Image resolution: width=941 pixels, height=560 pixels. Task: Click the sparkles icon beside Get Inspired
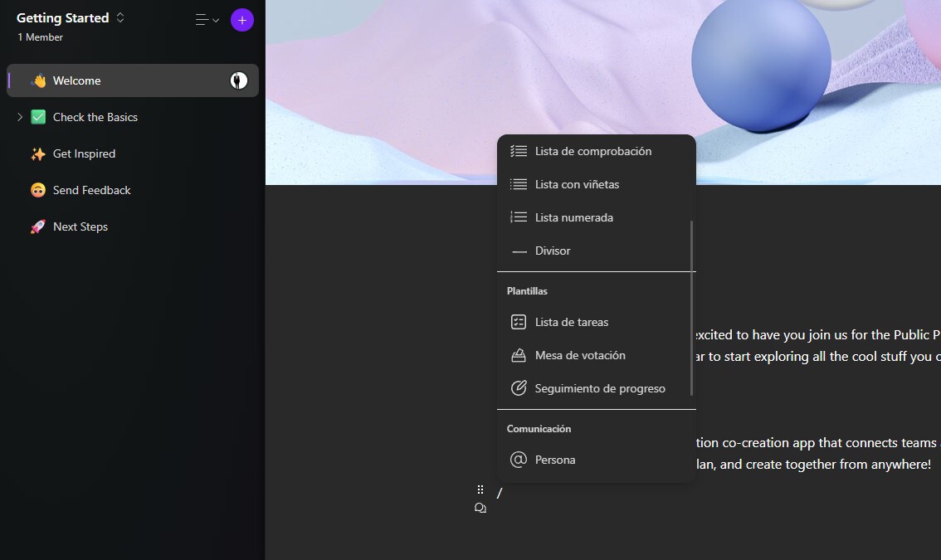[38, 153]
